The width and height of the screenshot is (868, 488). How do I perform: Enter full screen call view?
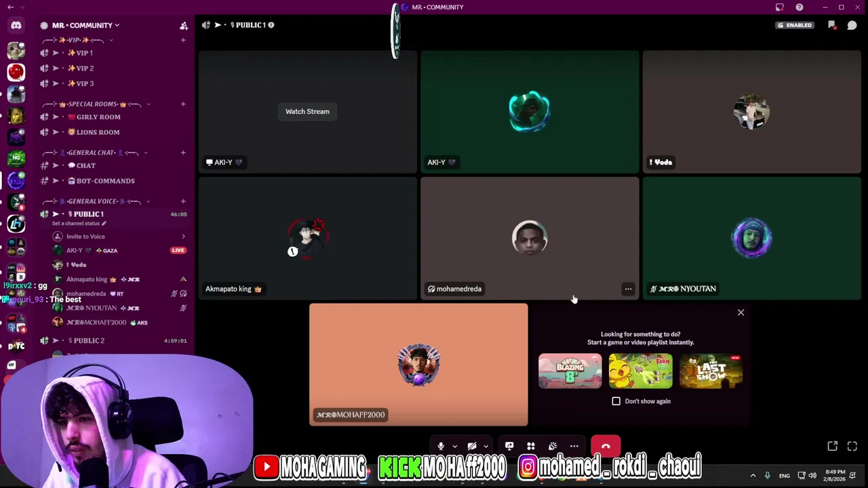pos(852,446)
